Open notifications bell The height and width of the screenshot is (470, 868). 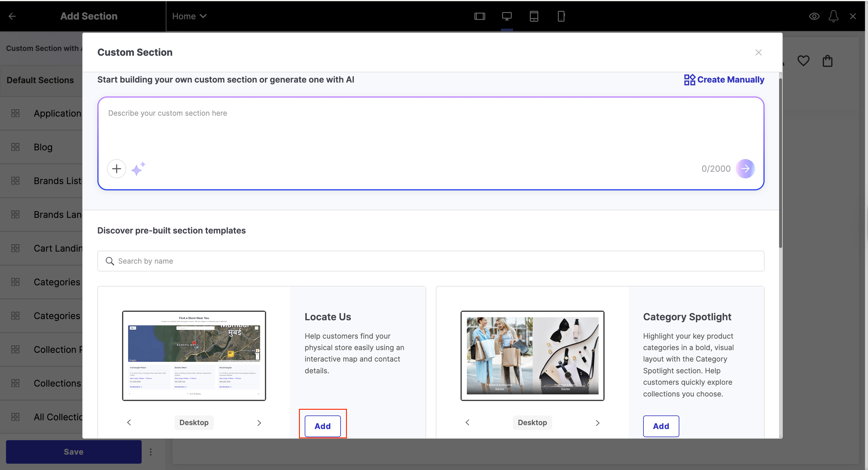click(x=833, y=16)
